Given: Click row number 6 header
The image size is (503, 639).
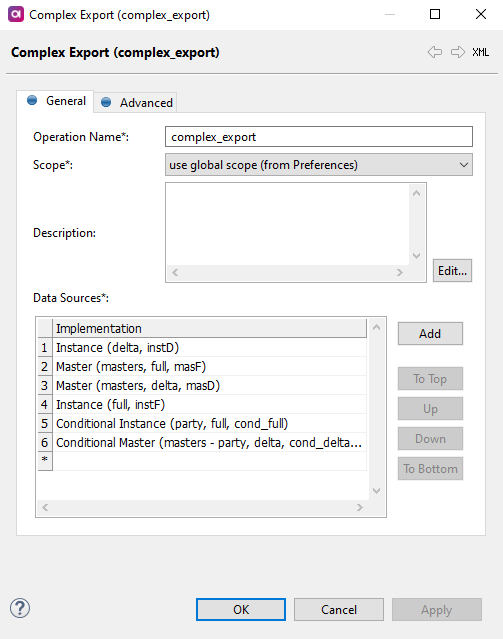Looking at the screenshot, I should pyautogui.click(x=45, y=443).
